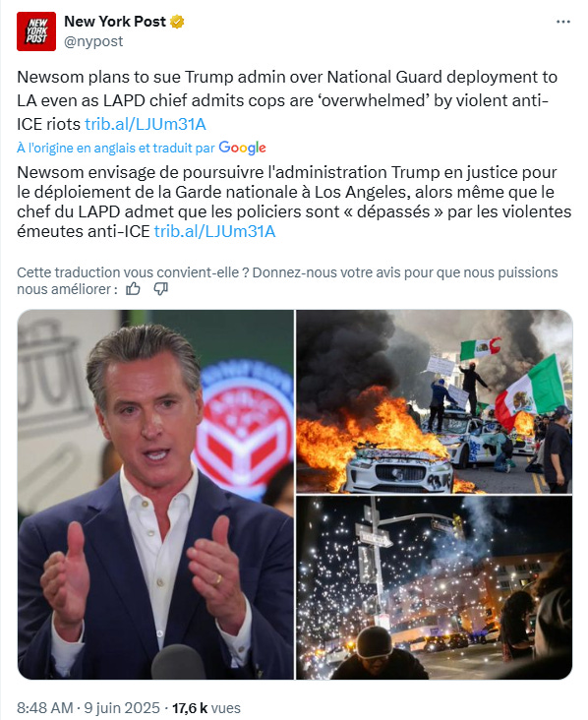
Task: Open the trib.al link in French translation
Action: (214, 231)
